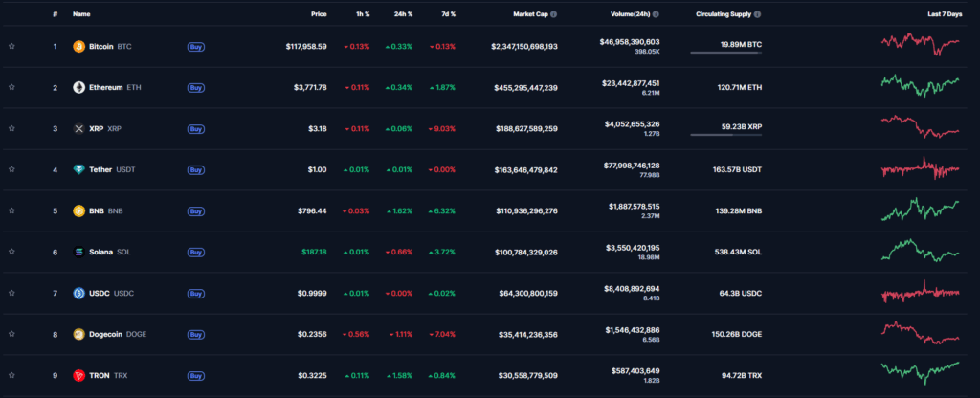Click the BNB coin logo
This screenshot has width=980, height=398.
tap(78, 210)
